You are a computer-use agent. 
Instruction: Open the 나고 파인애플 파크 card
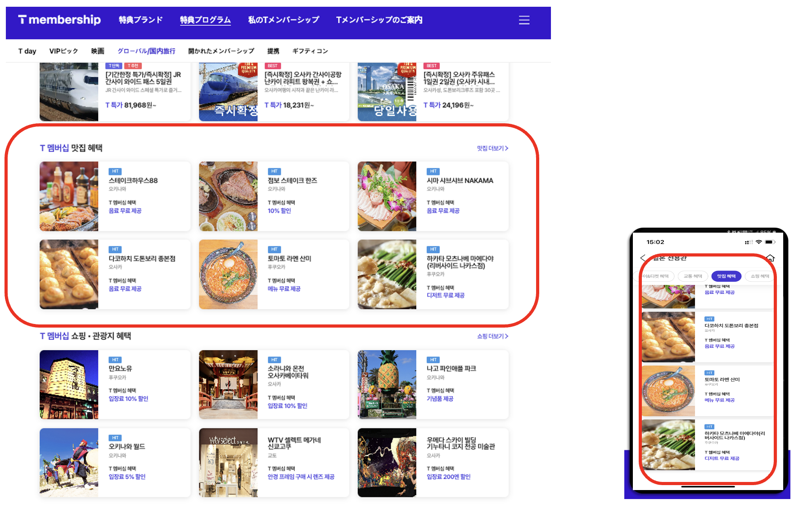[433, 385]
